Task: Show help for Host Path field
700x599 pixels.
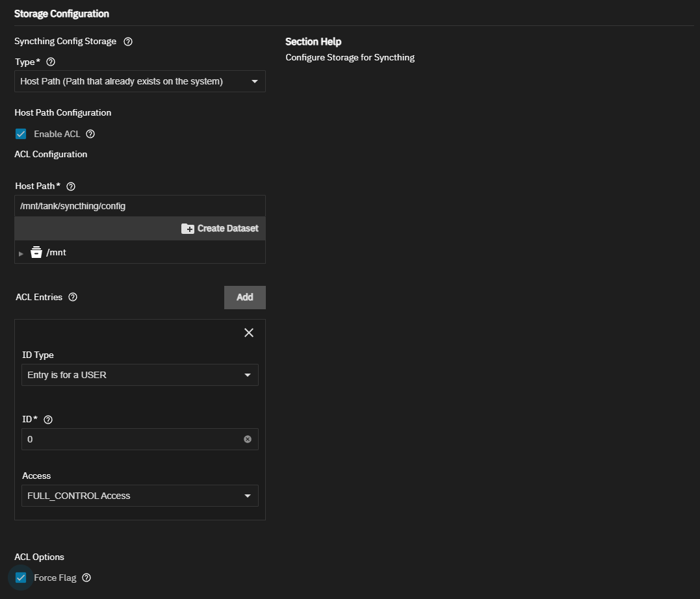Action: [x=71, y=186]
